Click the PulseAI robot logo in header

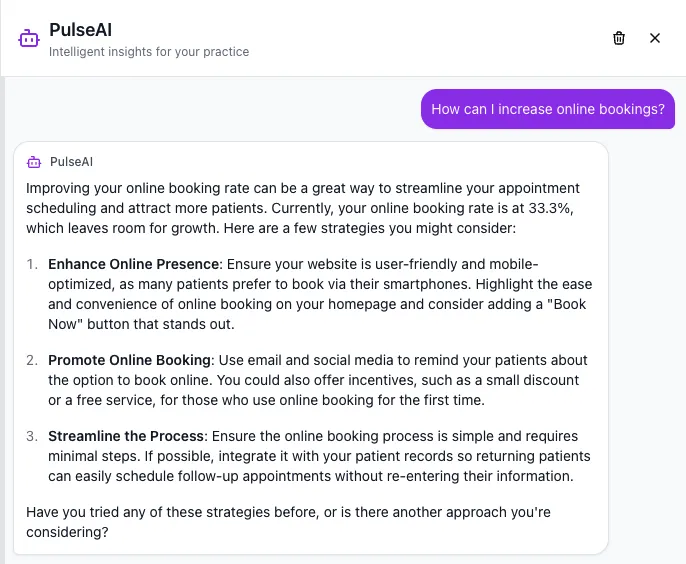[x=29, y=38]
